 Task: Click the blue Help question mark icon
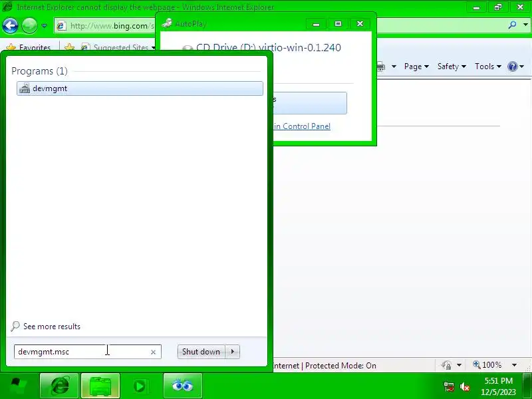512,66
